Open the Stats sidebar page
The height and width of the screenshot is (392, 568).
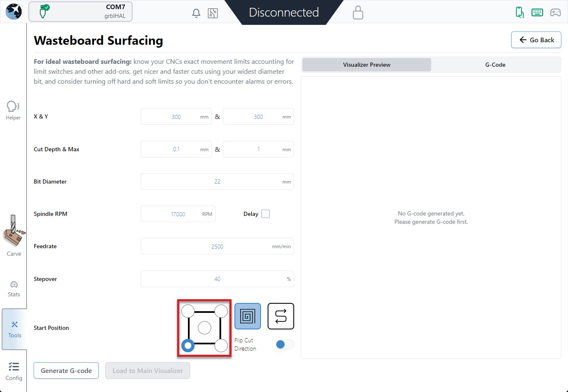[14, 289]
